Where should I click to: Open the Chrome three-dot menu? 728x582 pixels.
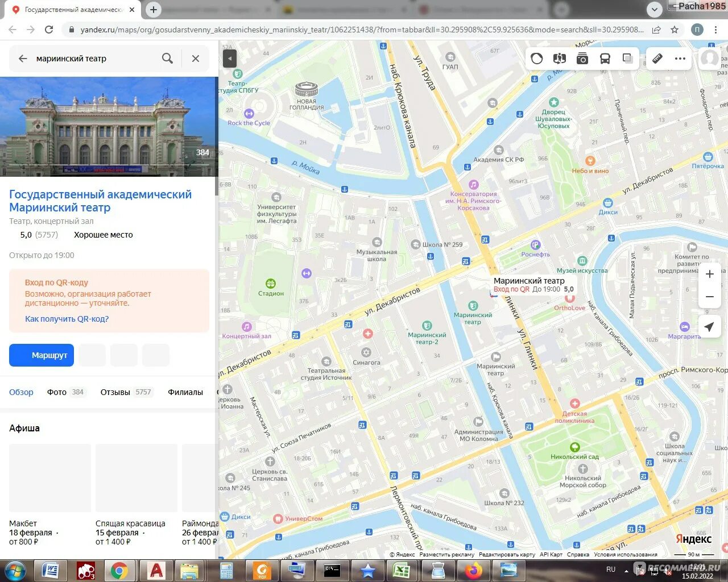point(715,30)
